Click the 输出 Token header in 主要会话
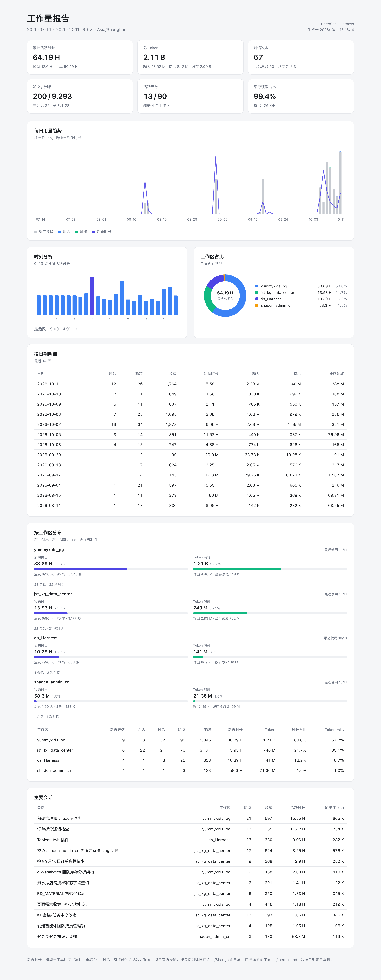381x980 pixels. click(334, 808)
